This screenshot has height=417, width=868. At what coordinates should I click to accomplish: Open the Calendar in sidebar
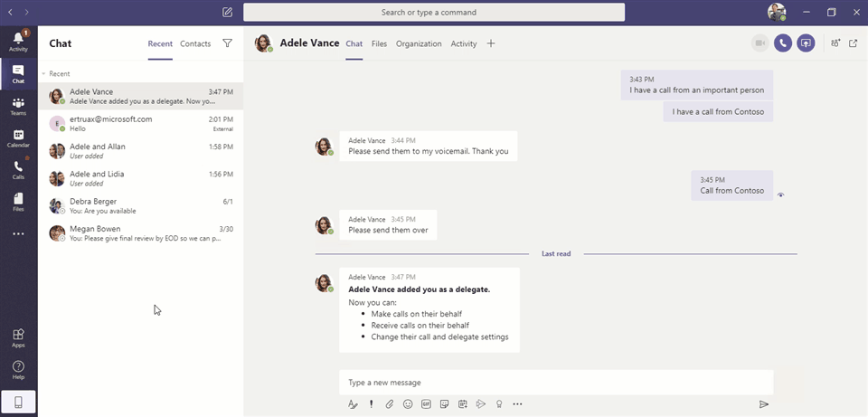coord(18,138)
